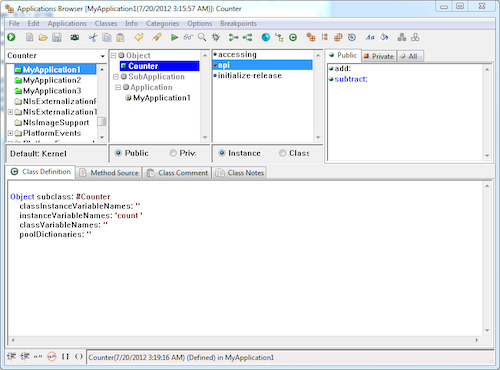Image resolution: width=500 pixels, height=370 pixels.
Task: Collapse the SubApplication tree node
Action: [x=116, y=77]
